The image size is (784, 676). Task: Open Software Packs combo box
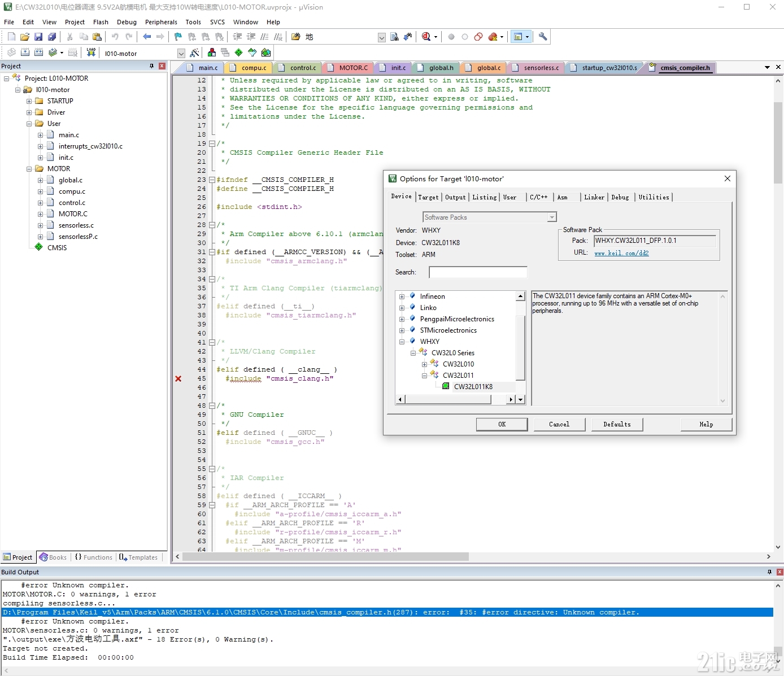490,217
